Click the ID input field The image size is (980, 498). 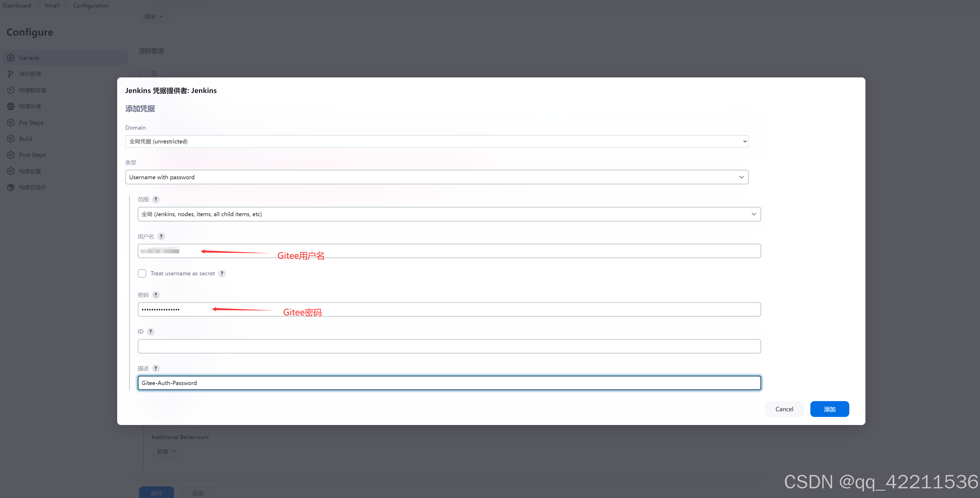coord(449,346)
